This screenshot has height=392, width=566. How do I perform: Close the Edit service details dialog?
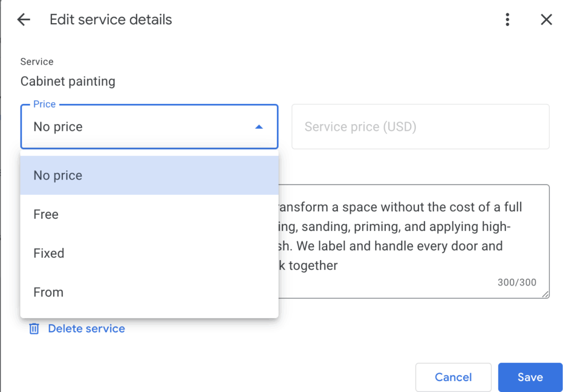point(546,20)
